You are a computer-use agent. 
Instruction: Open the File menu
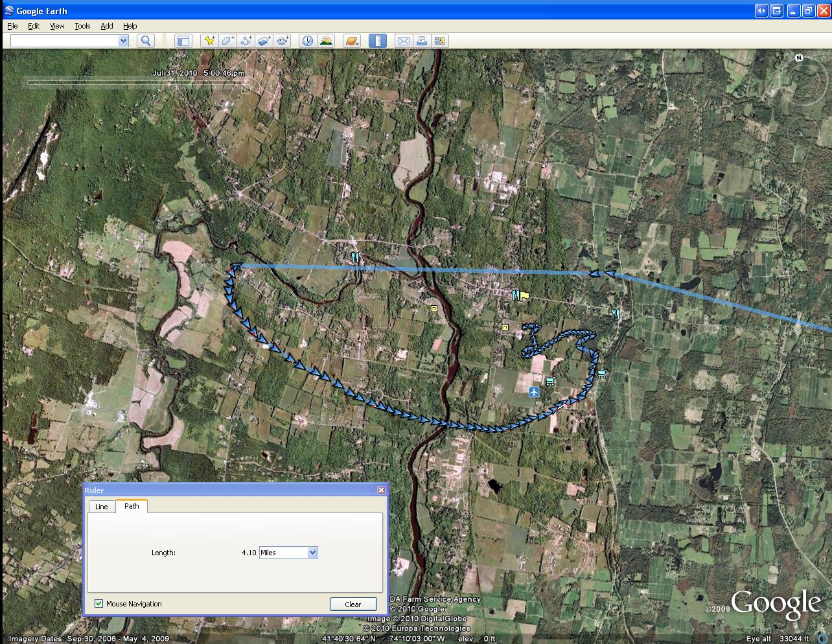pyautogui.click(x=12, y=26)
